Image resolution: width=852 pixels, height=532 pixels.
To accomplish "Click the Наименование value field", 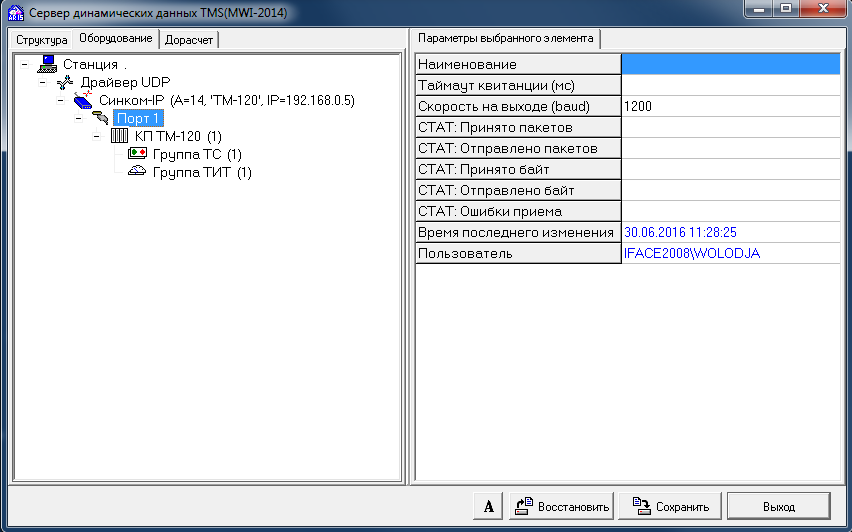I will (x=729, y=64).
